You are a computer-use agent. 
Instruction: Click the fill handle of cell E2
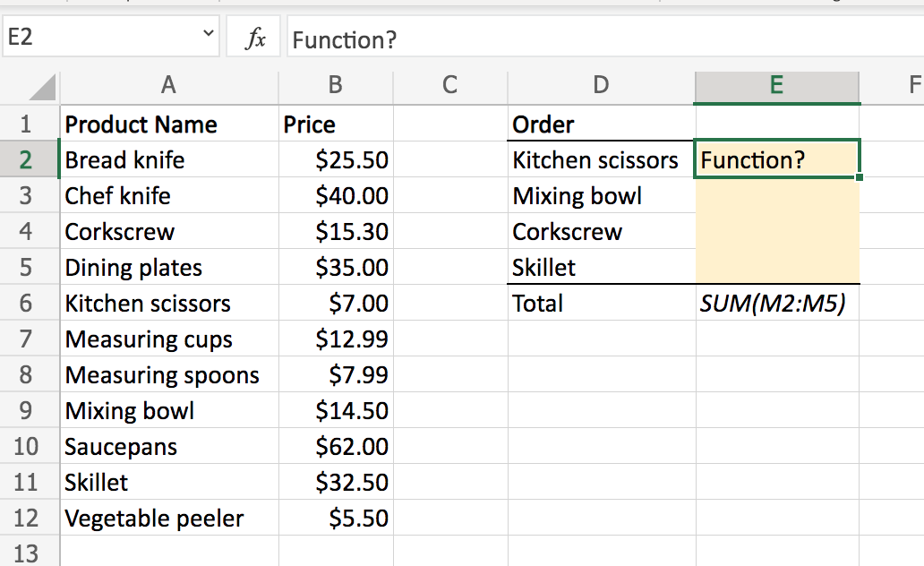pyautogui.click(x=860, y=176)
